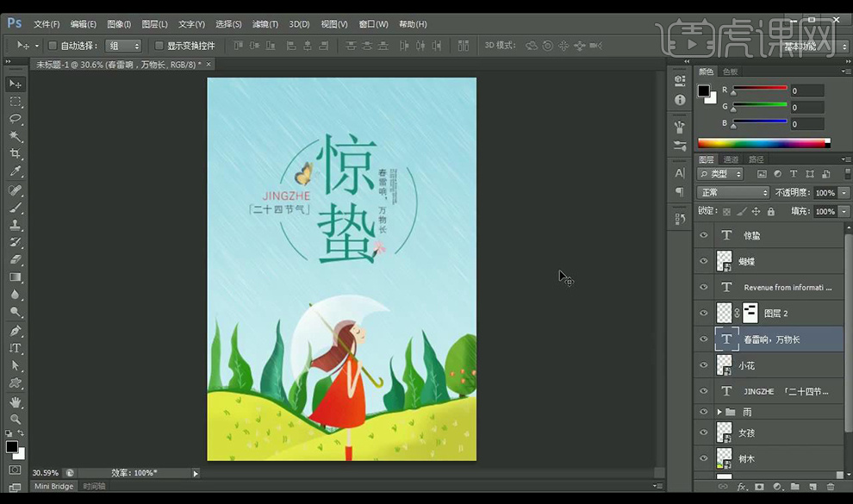Switch to the 色板 tab

coord(730,72)
